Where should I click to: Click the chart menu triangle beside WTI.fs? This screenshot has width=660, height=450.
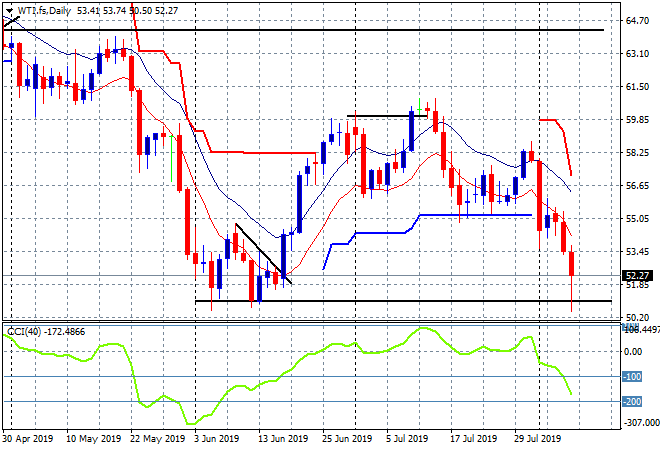[9, 11]
